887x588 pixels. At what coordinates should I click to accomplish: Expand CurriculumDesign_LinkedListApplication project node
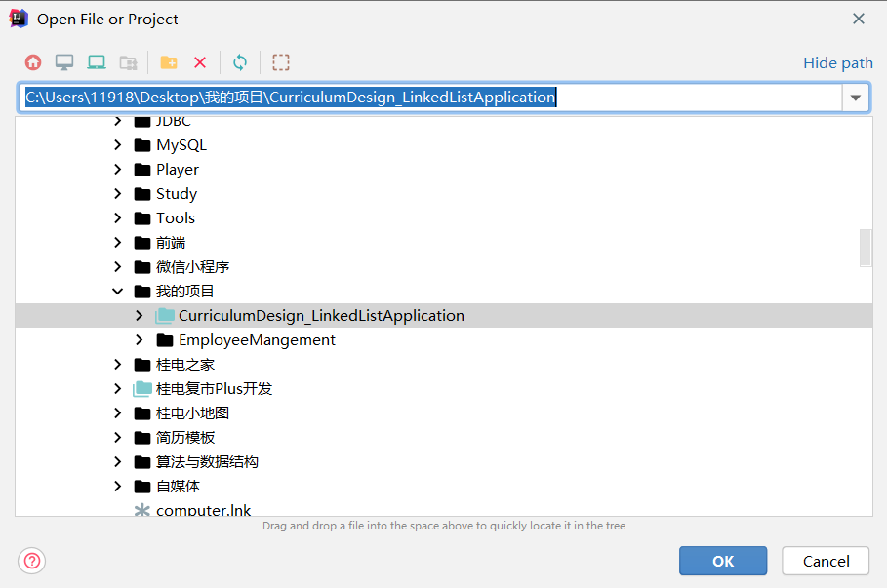point(140,316)
